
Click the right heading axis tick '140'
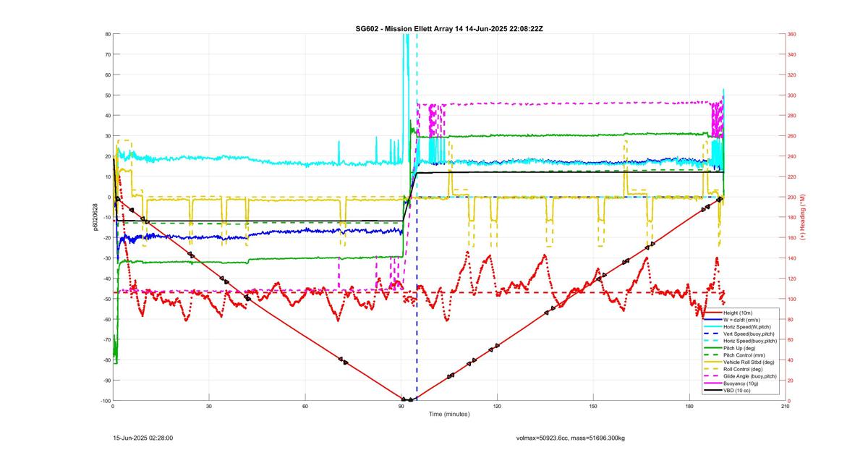[792, 258]
